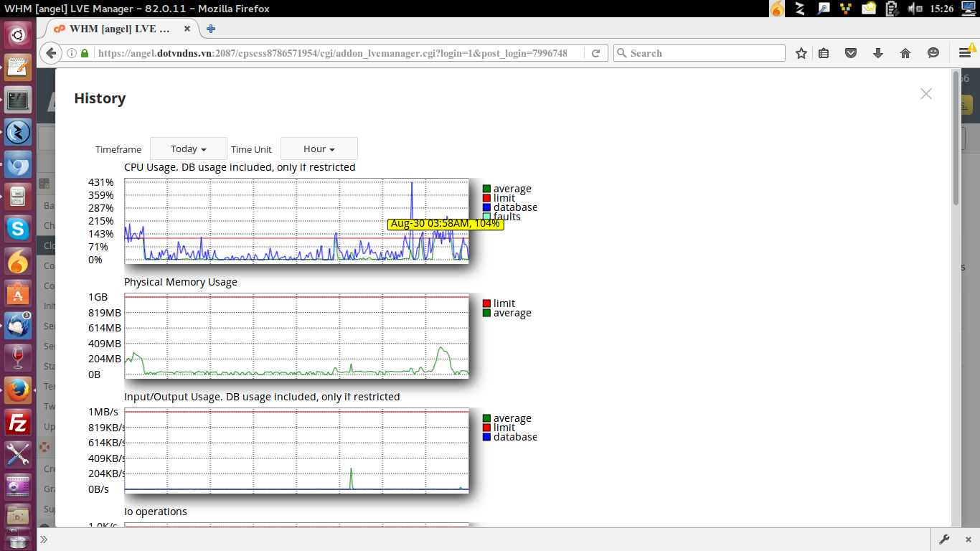The width and height of the screenshot is (980, 551).
Task: Save page to Pocket icon
Action: (x=851, y=53)
